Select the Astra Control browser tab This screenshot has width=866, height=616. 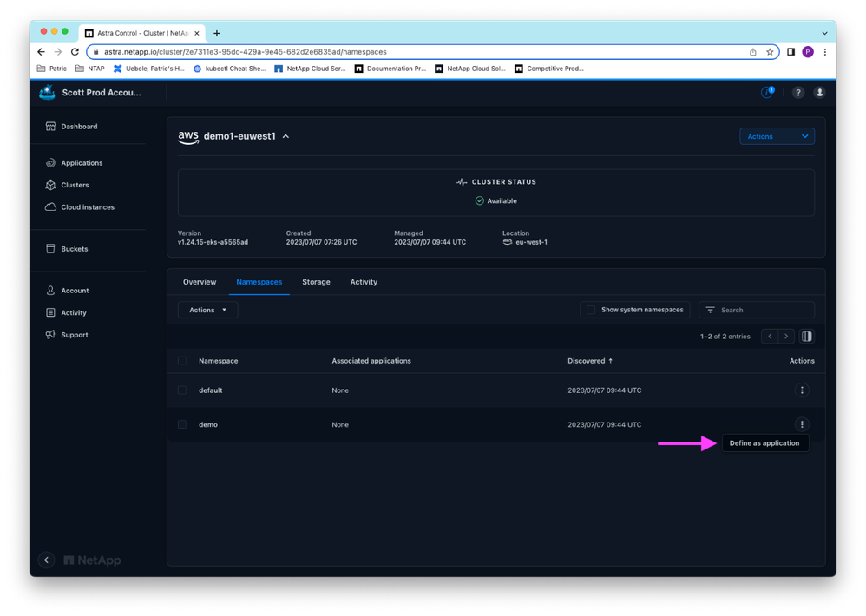[142, 33]
